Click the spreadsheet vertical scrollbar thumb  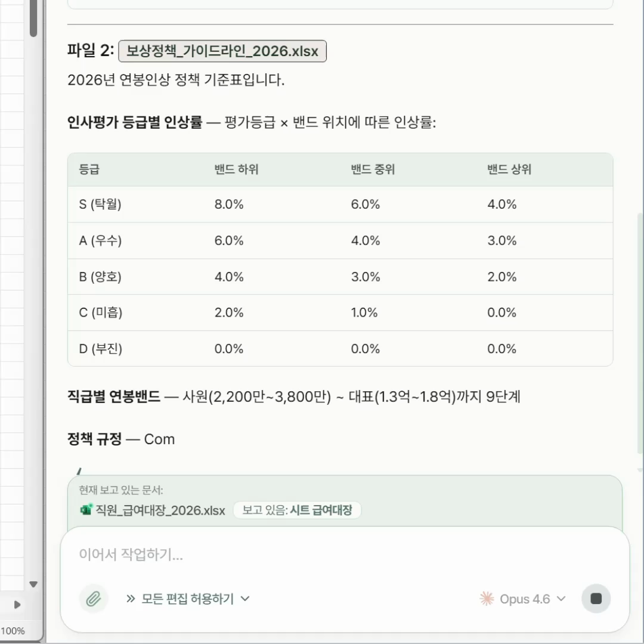tap(33, 18)
